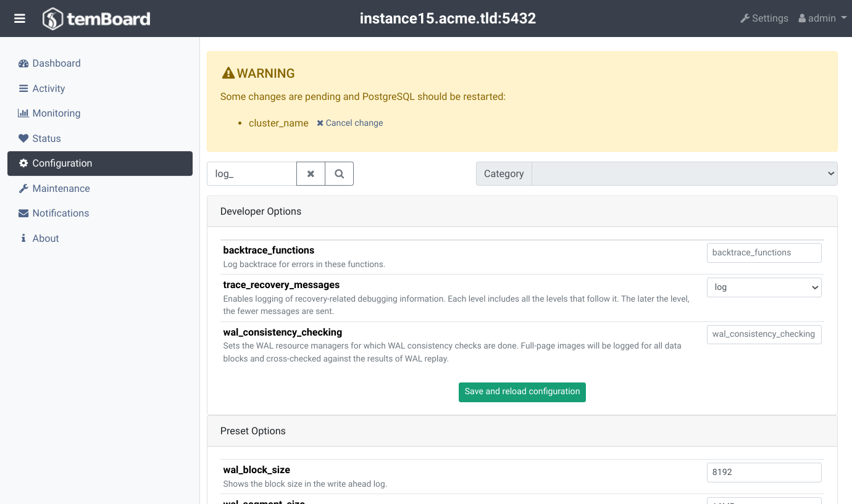Show the About page
Screen dimensions: 852x504
[x=40, y=239]
